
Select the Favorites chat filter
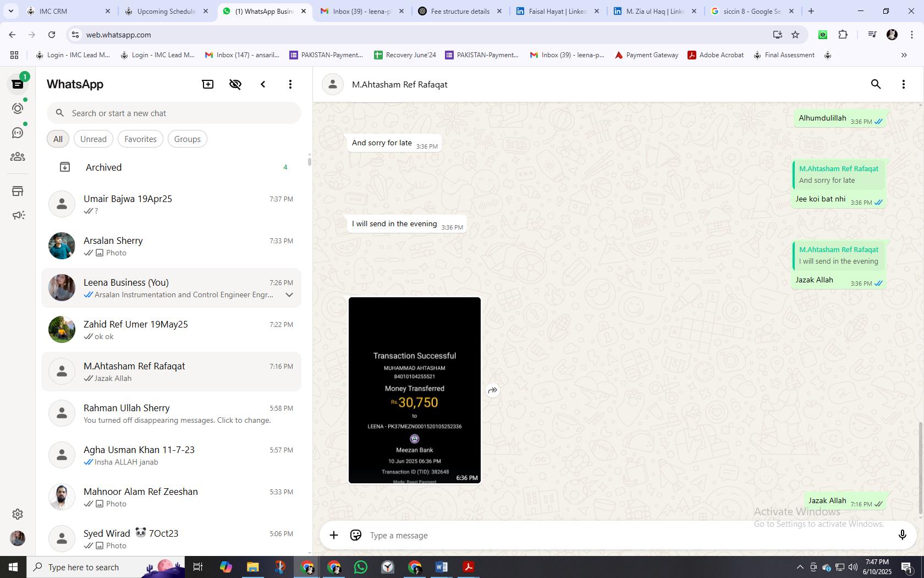[x=140, y=139]
